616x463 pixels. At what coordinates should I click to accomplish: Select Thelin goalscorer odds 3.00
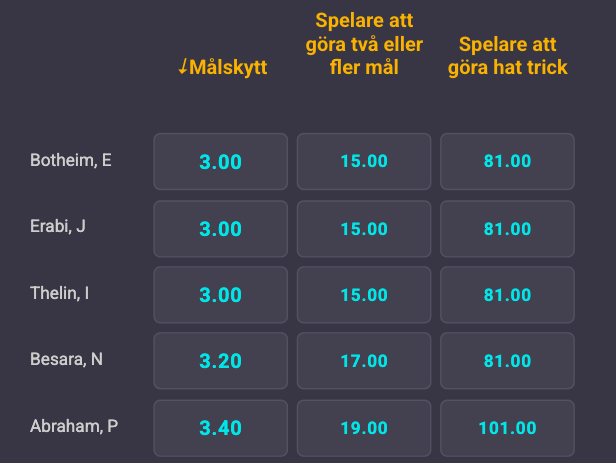coord(221,295)
